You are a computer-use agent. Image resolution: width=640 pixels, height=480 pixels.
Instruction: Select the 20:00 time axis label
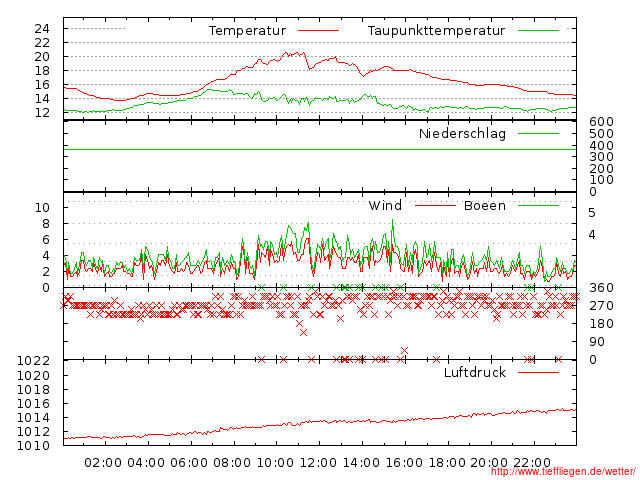point(489,463)
